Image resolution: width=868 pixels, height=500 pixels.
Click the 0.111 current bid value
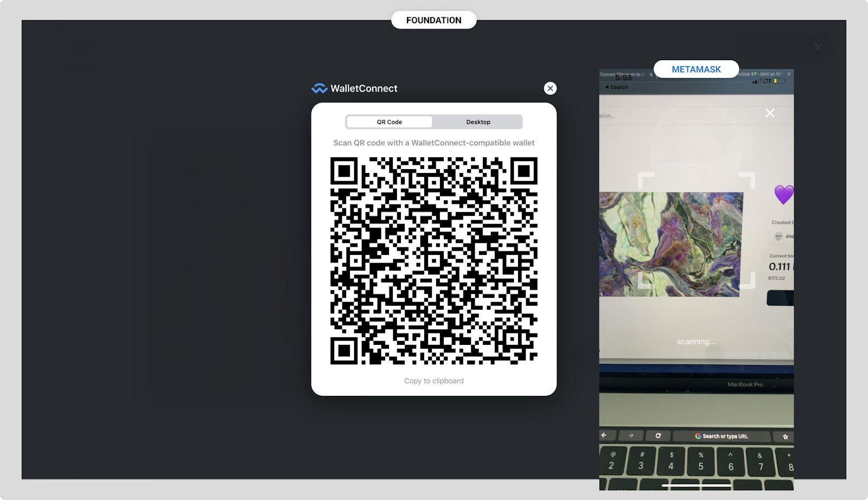click(780, 266)
